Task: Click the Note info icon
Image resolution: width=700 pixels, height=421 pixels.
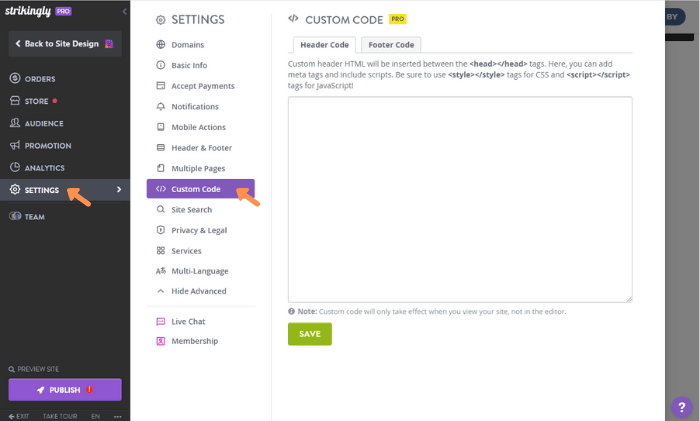Action: pos(291,311)
